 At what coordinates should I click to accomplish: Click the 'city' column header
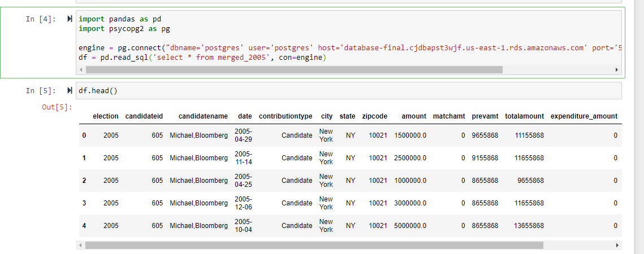(x=327, y=116)
